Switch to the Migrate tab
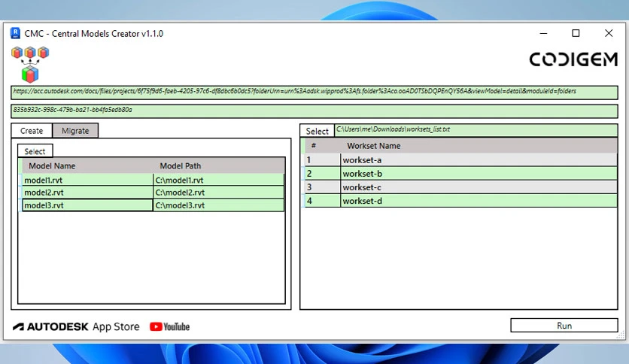This screenshot has width=629, height=364. click(75, 131)
